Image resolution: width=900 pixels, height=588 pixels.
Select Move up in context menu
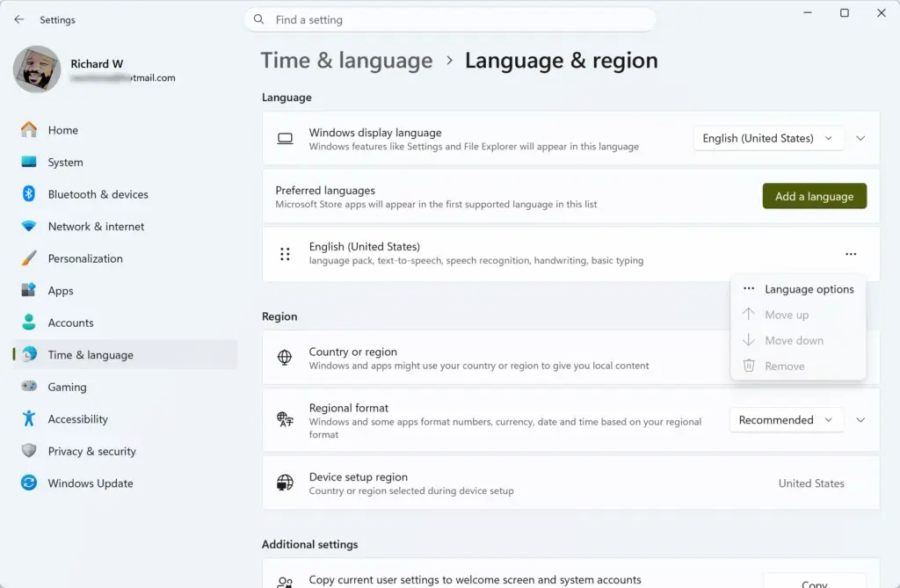coord(798,315)
